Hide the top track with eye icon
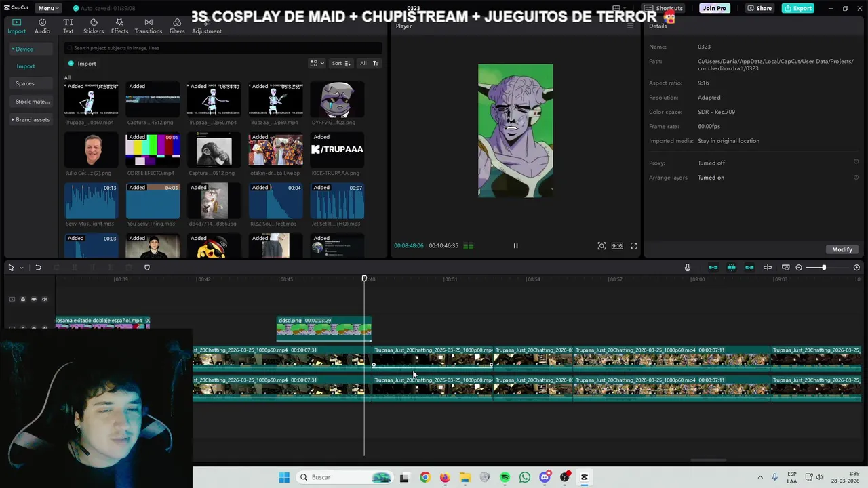Screen dimensions: 868x488 [x=34, y=299]
